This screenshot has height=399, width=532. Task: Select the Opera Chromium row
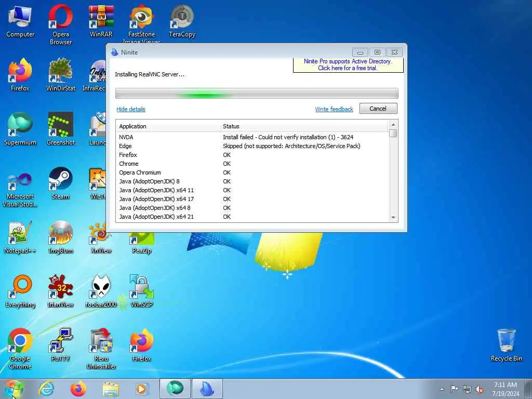[252, 172]
